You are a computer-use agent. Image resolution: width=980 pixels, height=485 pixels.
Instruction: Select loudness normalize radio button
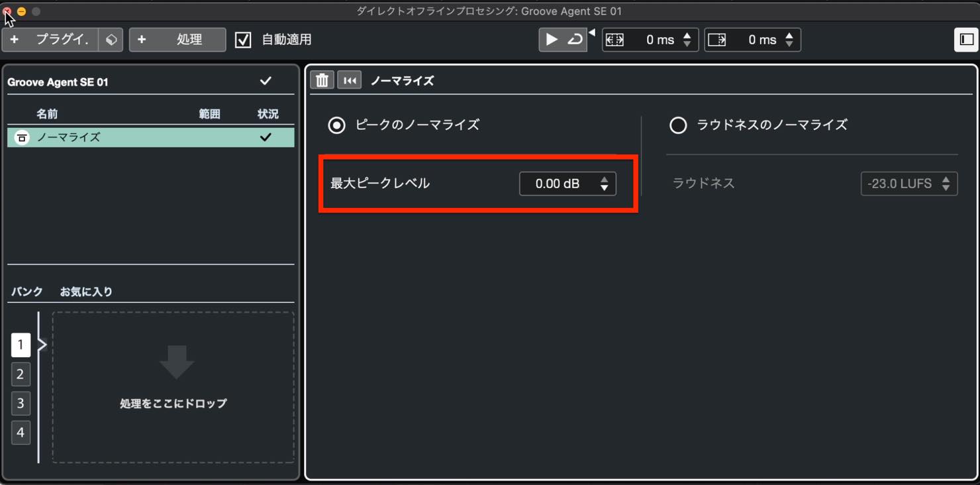click(678, 125)
